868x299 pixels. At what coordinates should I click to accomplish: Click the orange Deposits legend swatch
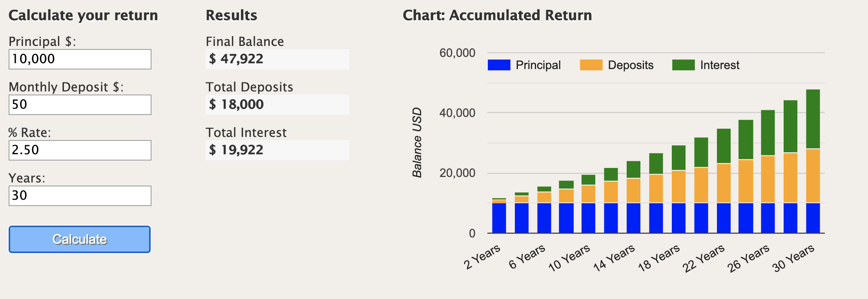[591, 65]
